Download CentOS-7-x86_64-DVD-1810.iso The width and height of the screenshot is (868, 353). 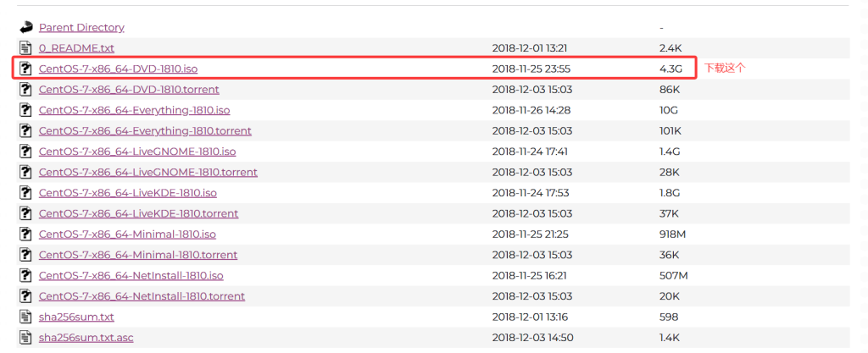pyautogui.click(x=118, y=69)
